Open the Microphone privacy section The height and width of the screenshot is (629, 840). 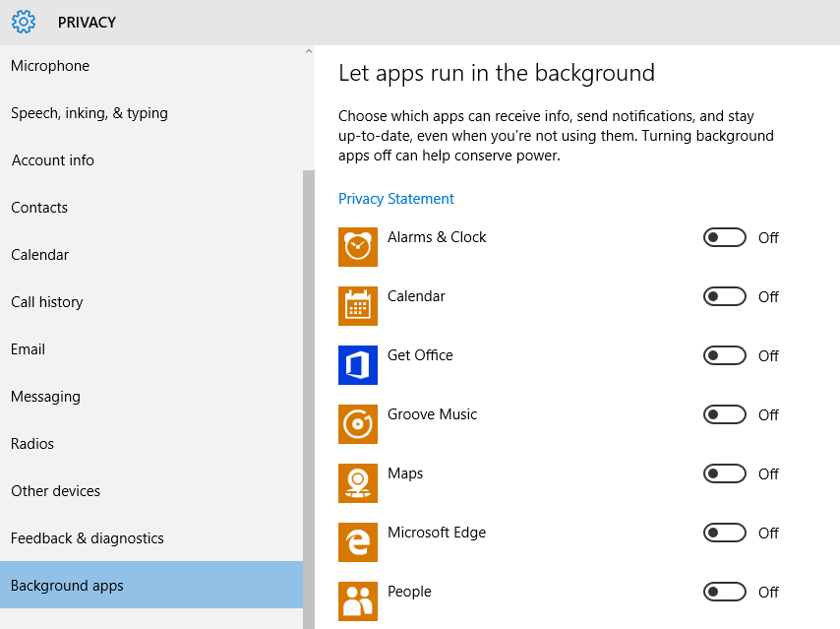click(50, 66)
